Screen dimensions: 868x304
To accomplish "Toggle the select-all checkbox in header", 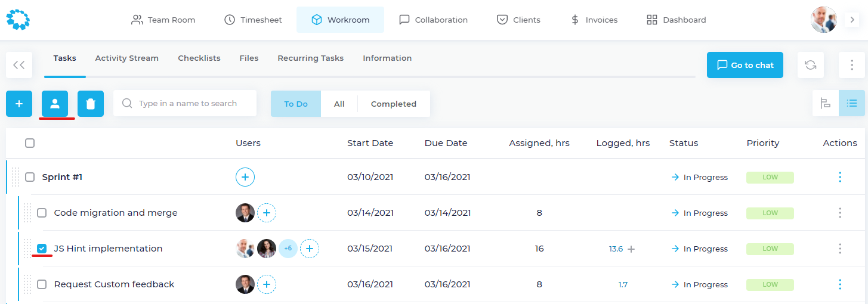I will [x=30, y=143].
